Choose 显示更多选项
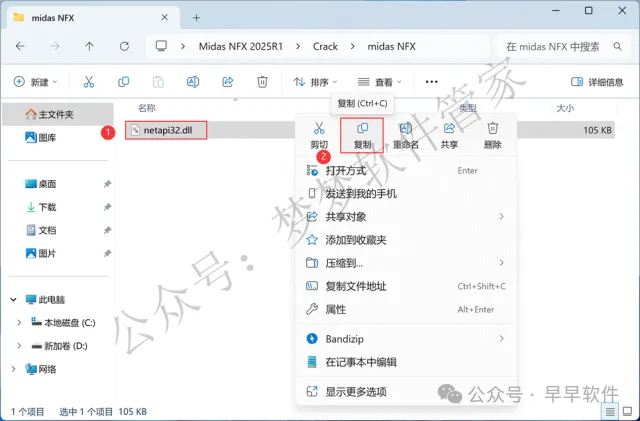This screenshot has width=640, height=421. (406, 392)
